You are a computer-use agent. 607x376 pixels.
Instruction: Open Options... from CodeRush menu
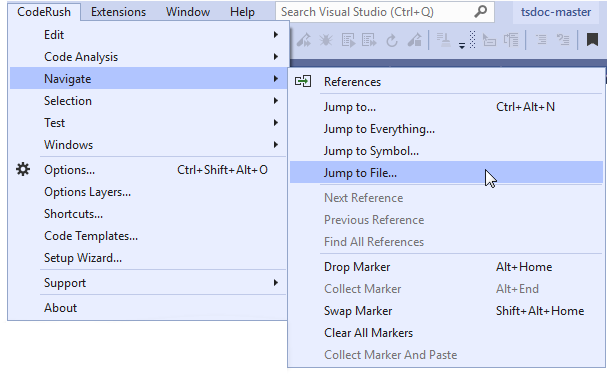(x=149, y=170)
